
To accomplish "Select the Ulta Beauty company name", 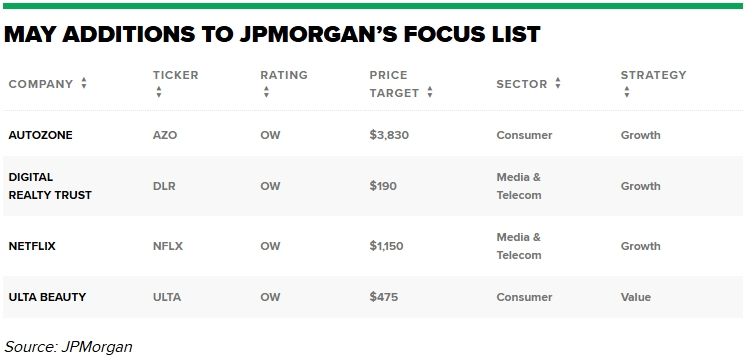I will point(47,297).
